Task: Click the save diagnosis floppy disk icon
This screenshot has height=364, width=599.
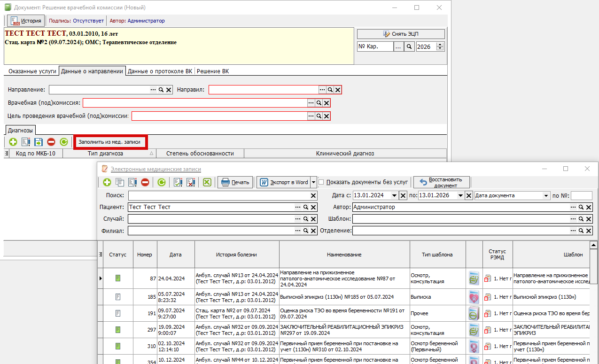Action: pos(39,142)
